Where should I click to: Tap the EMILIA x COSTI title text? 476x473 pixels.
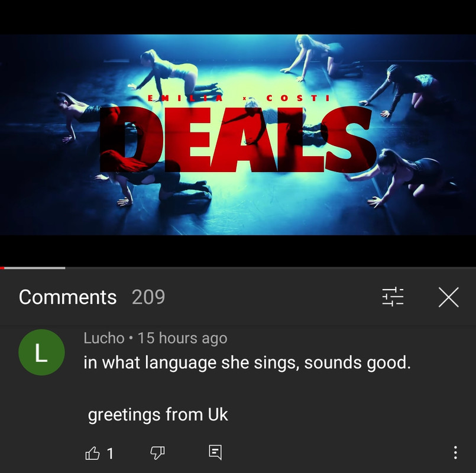click(x=239, y=98)
